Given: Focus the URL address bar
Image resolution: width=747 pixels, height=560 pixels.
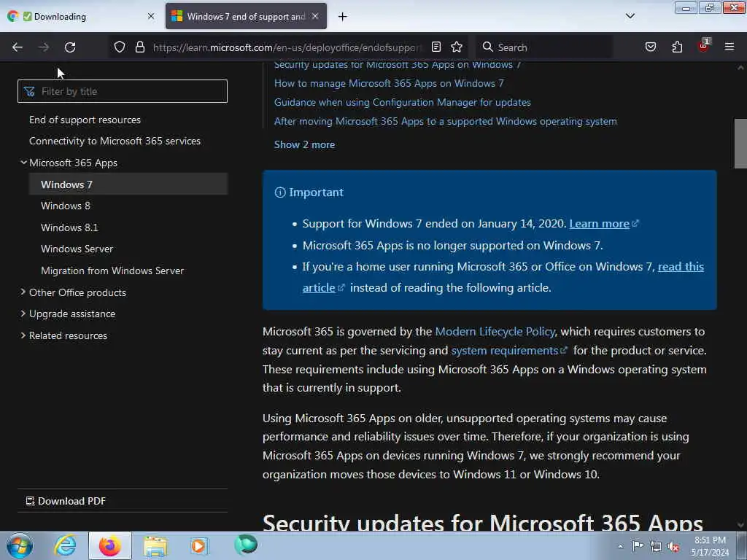Looking at the screenshot, I should pyautogui.click(x=287, y=47).
